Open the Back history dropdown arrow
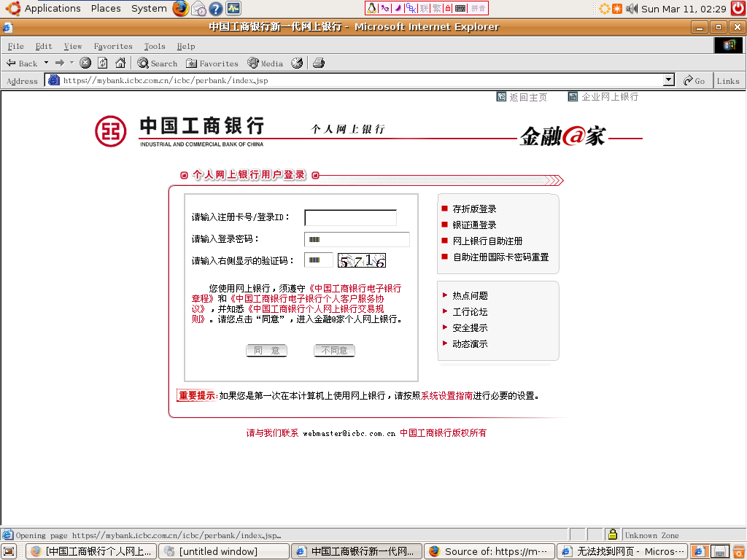This screenshot has width=747, height=560. (46, 63)
